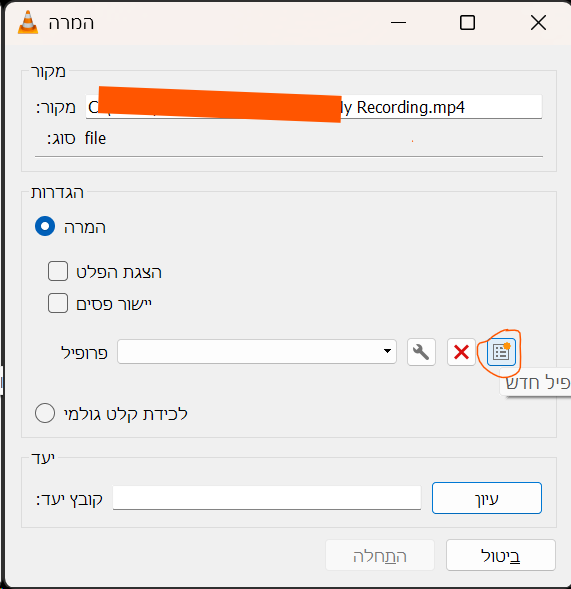
Task: Select the המרה radio button
Action: click(x=45, y=226)
